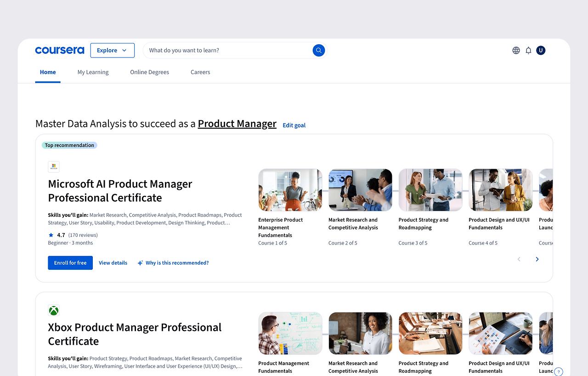This screenshot has height=376, width=588.
Task: Click Enroll for free button
Action: [70, 263]
